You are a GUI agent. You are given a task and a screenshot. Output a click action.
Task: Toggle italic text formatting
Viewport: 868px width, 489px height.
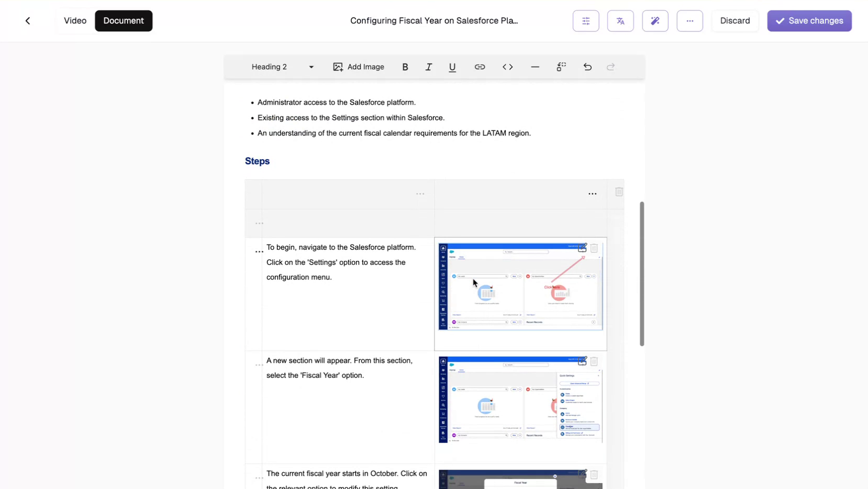click(428, 66)
